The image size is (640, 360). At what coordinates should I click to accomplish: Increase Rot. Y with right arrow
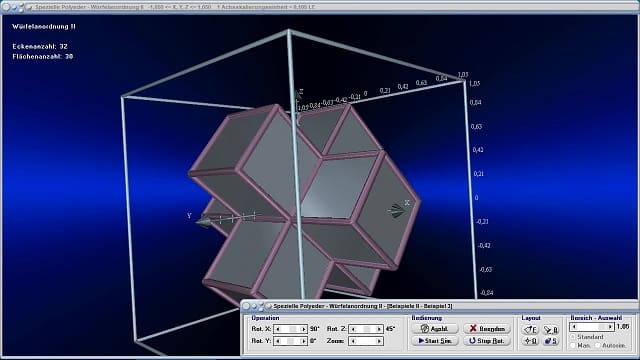tap(304, 341)
